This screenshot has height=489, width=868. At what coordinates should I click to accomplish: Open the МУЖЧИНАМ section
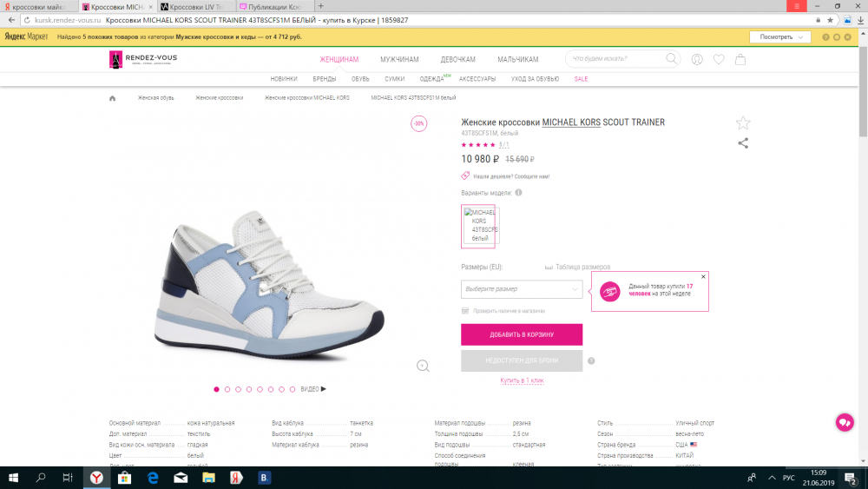pyautogui.click(x=399, y=59)
